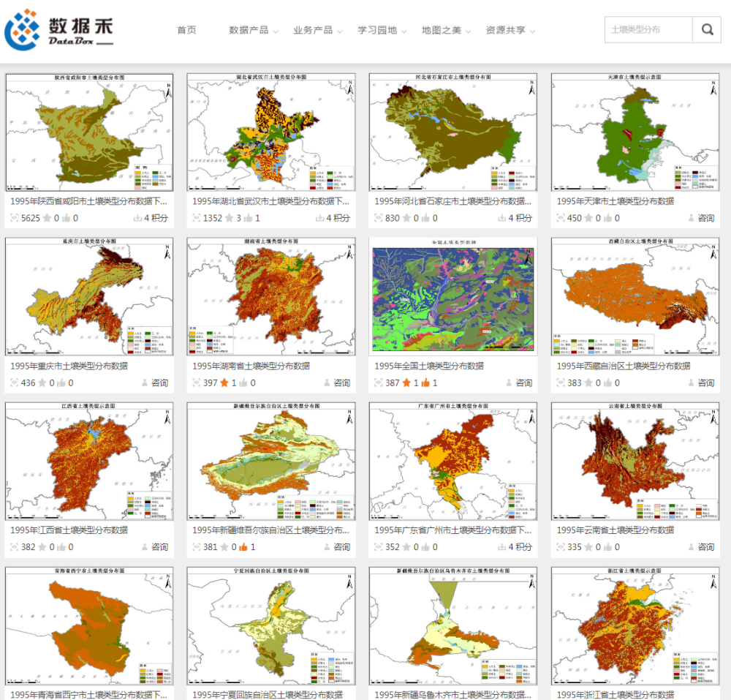Open the 1995年浙江省土壤类型分布数据 title link
Screen dimensions: 731x700
[x=616, y=695]
